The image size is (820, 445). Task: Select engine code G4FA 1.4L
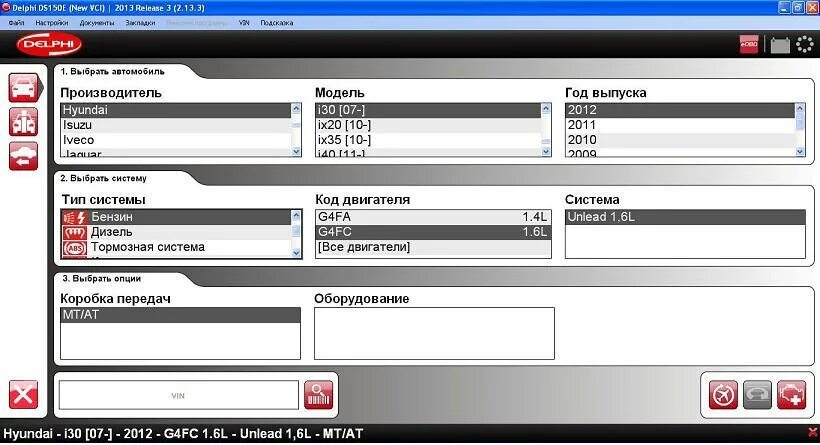click(x=433, y=217)
